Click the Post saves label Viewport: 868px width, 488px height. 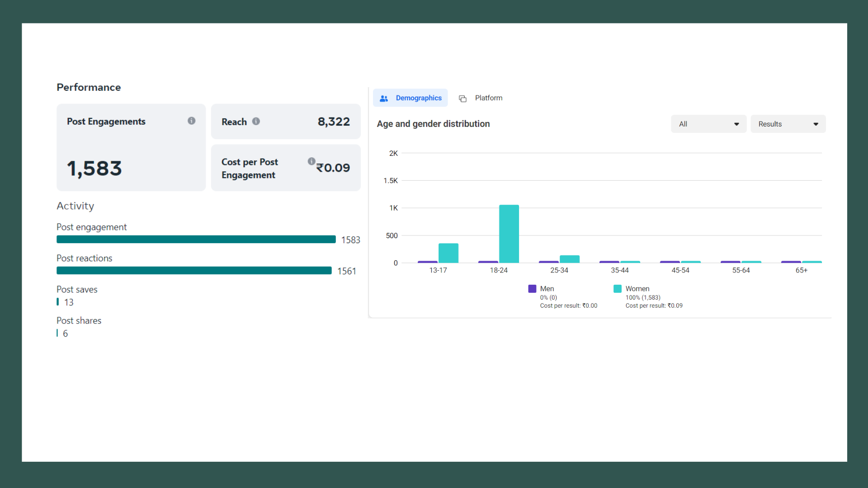click(x=77, y=289)
